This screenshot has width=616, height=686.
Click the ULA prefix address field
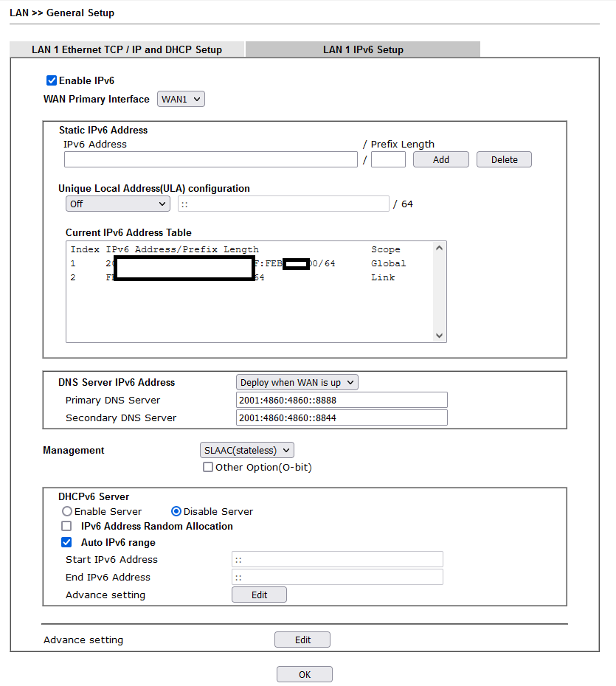283,204
